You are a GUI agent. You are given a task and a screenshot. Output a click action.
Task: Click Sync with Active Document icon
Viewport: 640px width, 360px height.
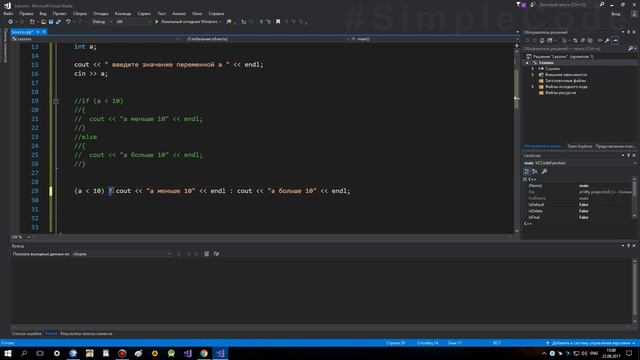[x=575, y=40]
